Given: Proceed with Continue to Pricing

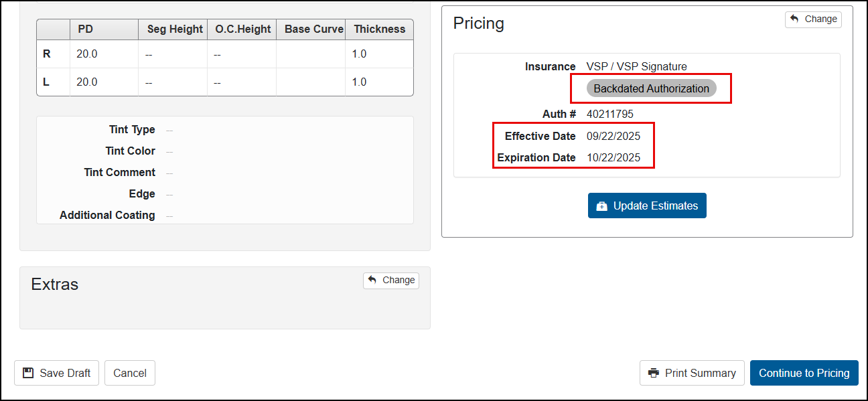Looking at the screenshot, I should 804,373.
